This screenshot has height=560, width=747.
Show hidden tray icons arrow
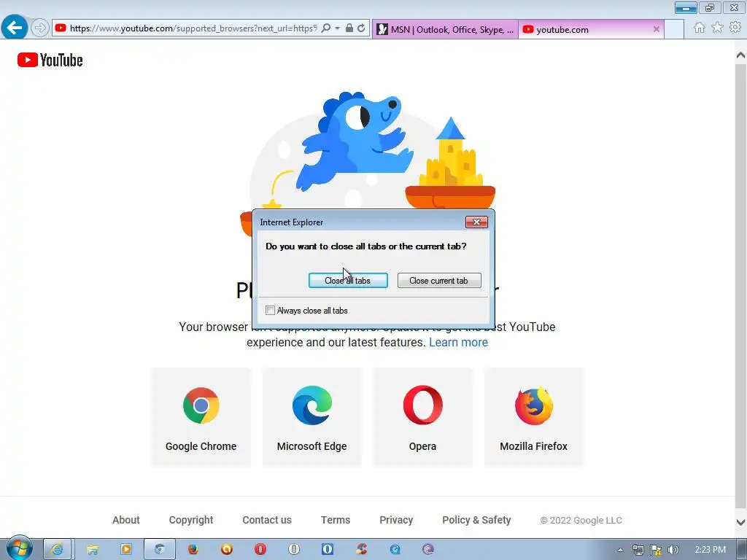click(x=620, y=550)
